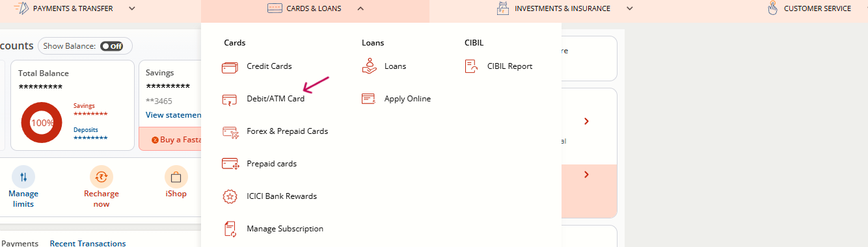This screenshot has width=868, height=247.
Task: Click the Payments & Transfer icon
Action: 21,8
